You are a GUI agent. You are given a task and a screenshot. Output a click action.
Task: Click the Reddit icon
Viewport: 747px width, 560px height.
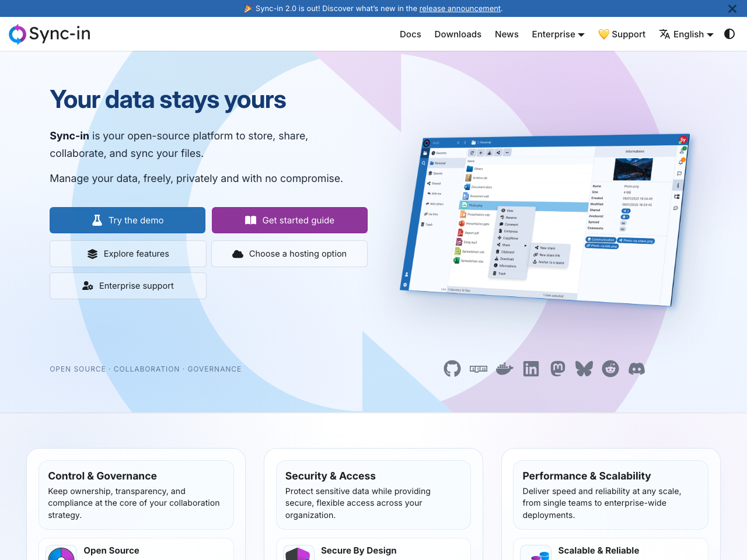coord(610,369)
